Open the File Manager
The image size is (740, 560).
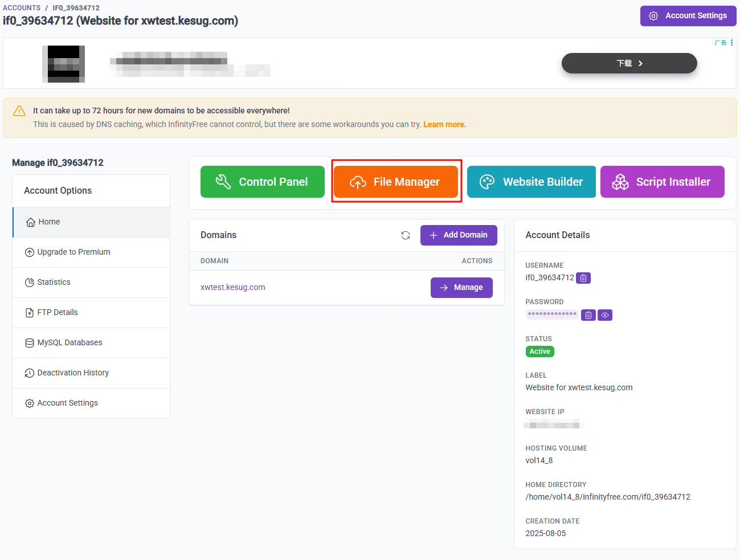pyautogui.click(x=396, y=182)
